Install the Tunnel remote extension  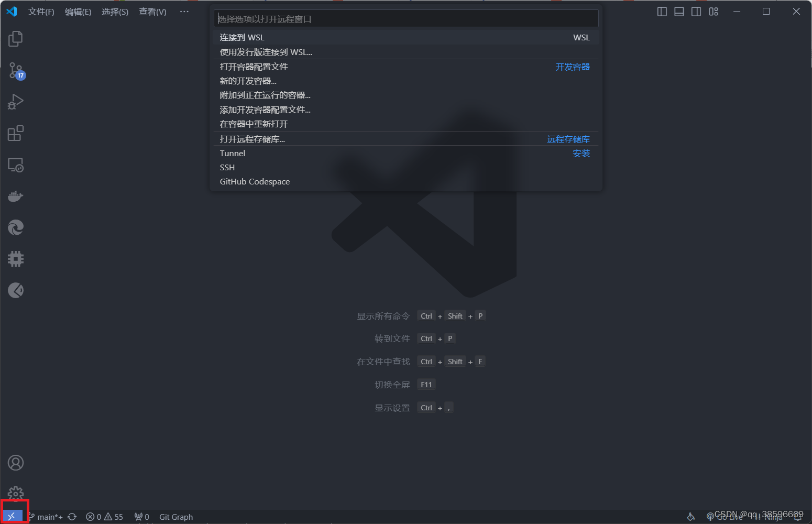[581, 153]
